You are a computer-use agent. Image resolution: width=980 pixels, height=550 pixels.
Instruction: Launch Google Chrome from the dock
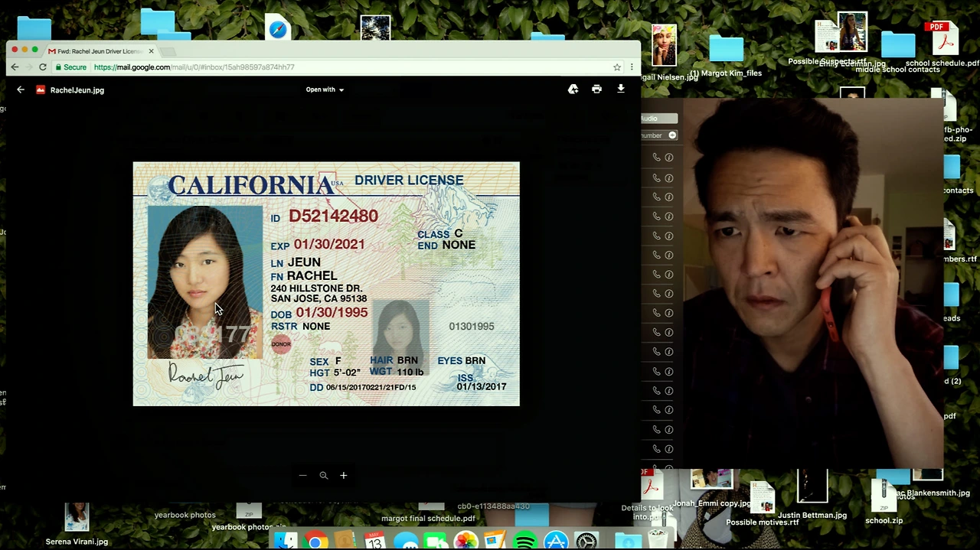point(315,541)
